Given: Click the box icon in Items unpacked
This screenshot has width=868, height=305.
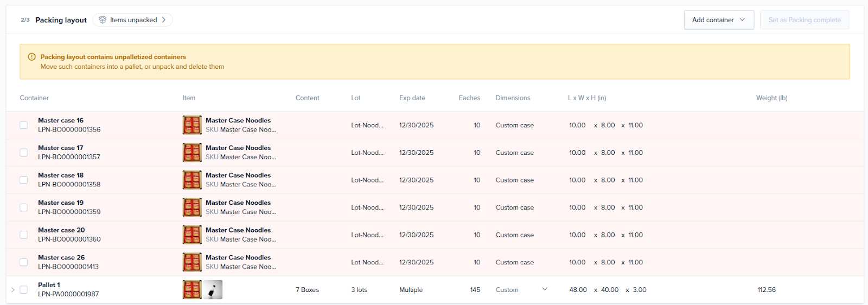Looking at the screenshot, I should coord(103,20).
